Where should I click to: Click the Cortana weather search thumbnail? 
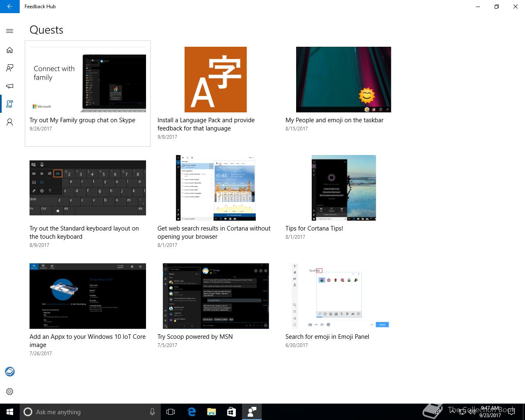216,188
